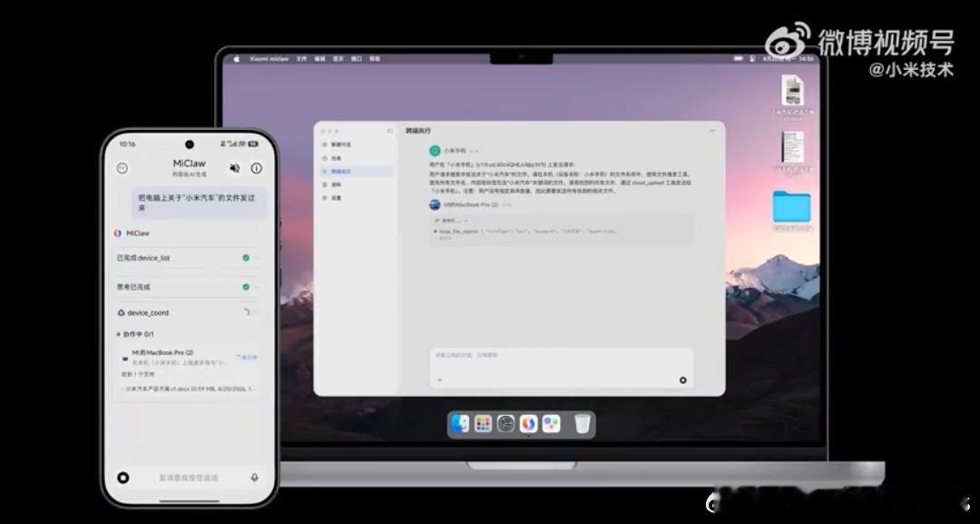Viewport: 980px width, 524px height.
Task: Open the 编辑 menu in the Mac menu bar
Action: tap(319, 59)
